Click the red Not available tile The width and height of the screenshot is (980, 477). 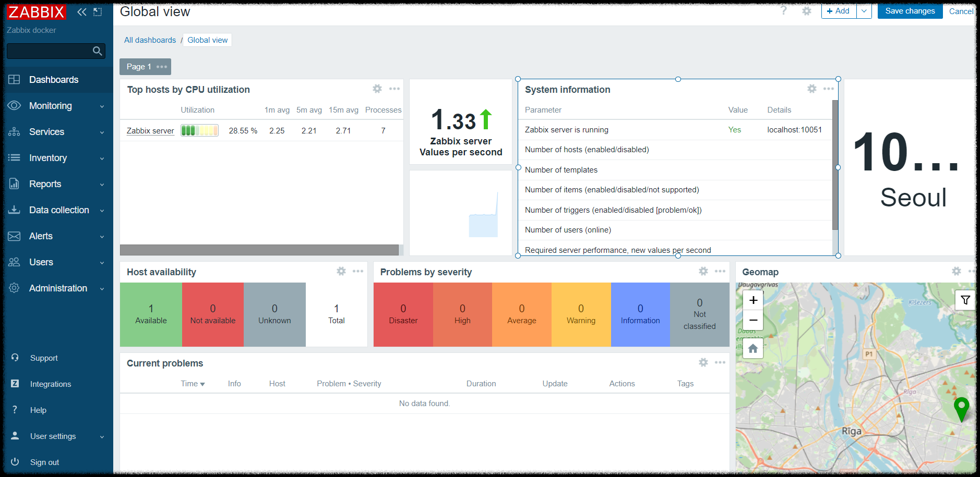click(x=213, y=315)
